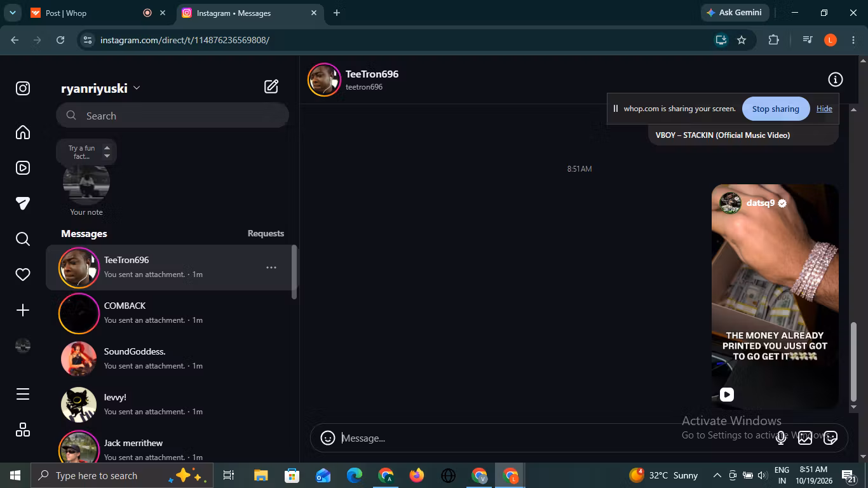Focus the messages Search field
The width and height of the screenshot is (868, 488).
(x=172, y=116)
